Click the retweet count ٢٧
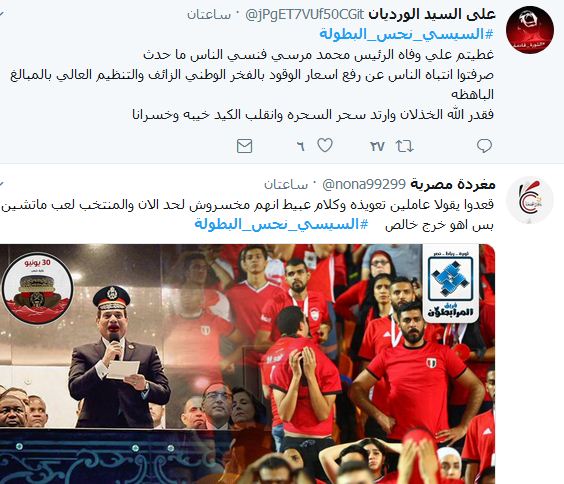Screen dimensions: 564x484 377,146
